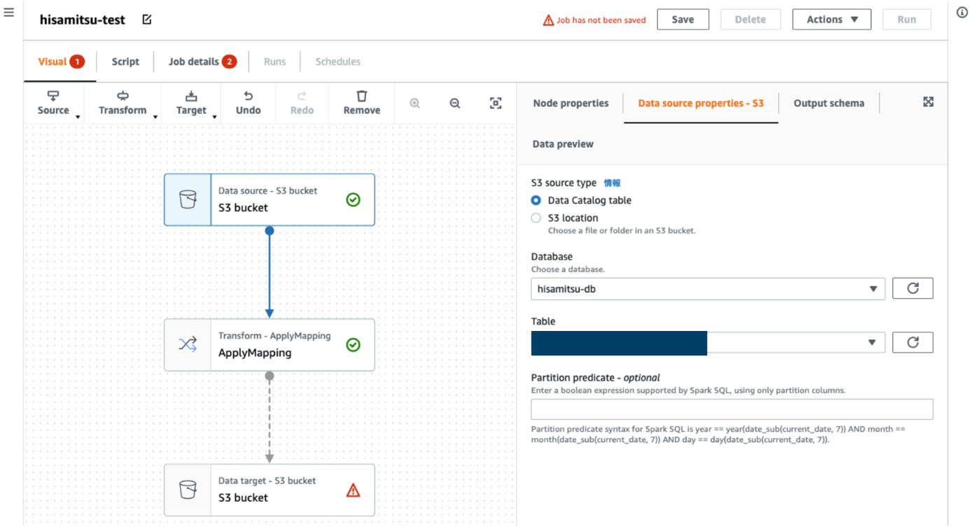Open the Output schema tab
This screenshot has width=980, height=529.
click(x=829, y=103)
